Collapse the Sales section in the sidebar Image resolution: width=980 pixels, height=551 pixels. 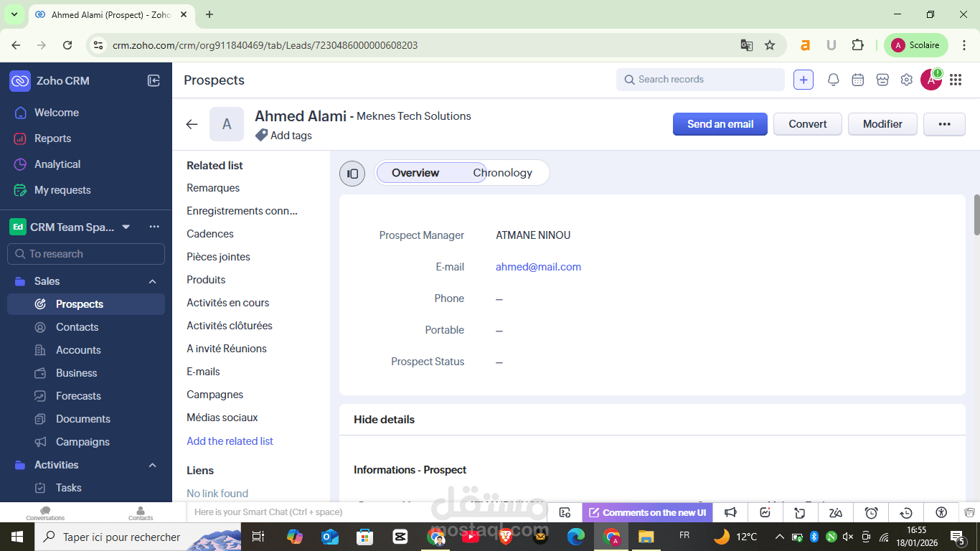point(152,281)
